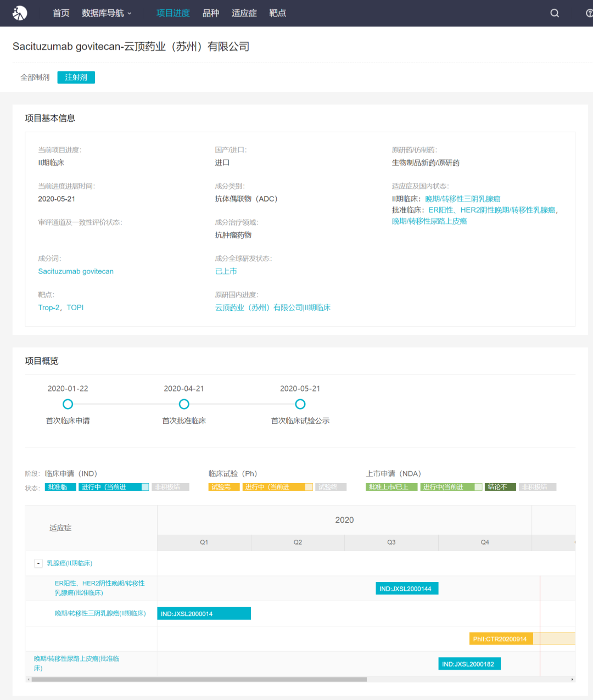The image size is (593, 700).
Task: Open the search icon in header
Action: (555, 13)
